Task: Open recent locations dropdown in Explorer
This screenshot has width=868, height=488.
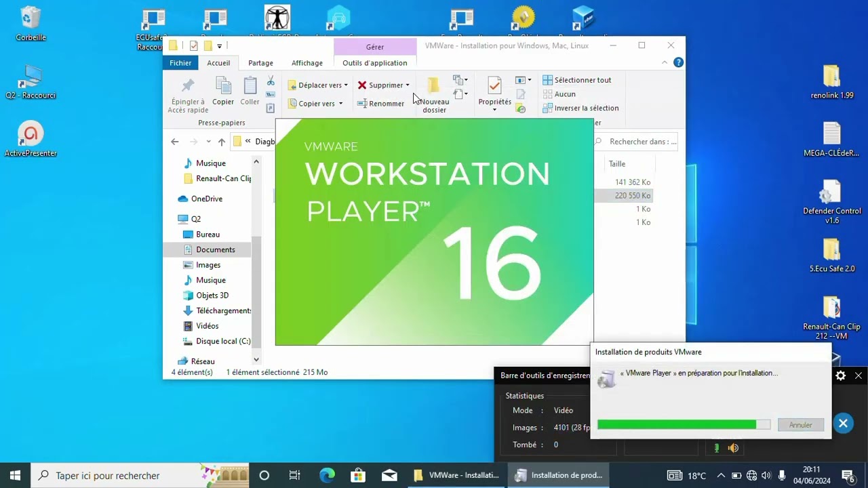Action: coord(208,142)
